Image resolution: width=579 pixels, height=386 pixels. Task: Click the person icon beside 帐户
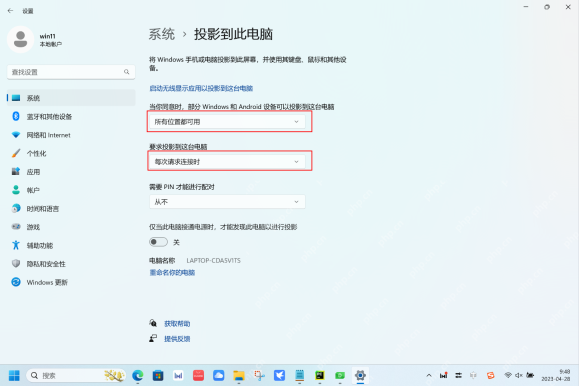coord(16,190)
